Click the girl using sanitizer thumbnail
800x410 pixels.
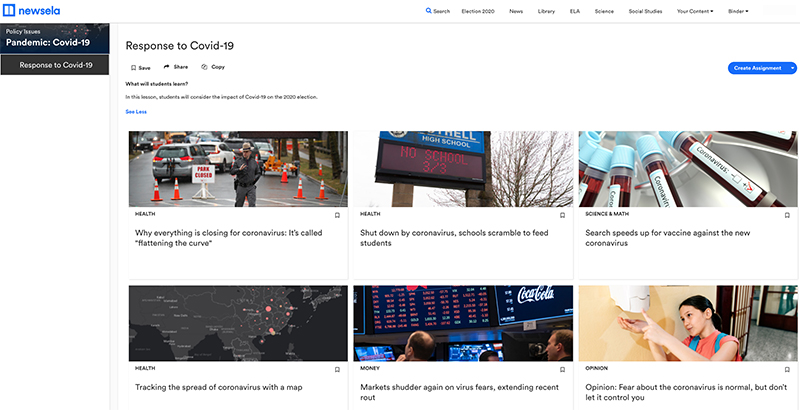point(688,323)
